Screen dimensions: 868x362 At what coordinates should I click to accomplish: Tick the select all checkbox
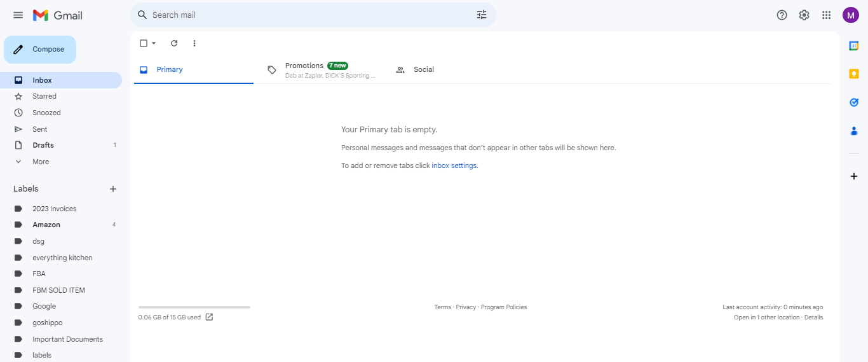144,43
